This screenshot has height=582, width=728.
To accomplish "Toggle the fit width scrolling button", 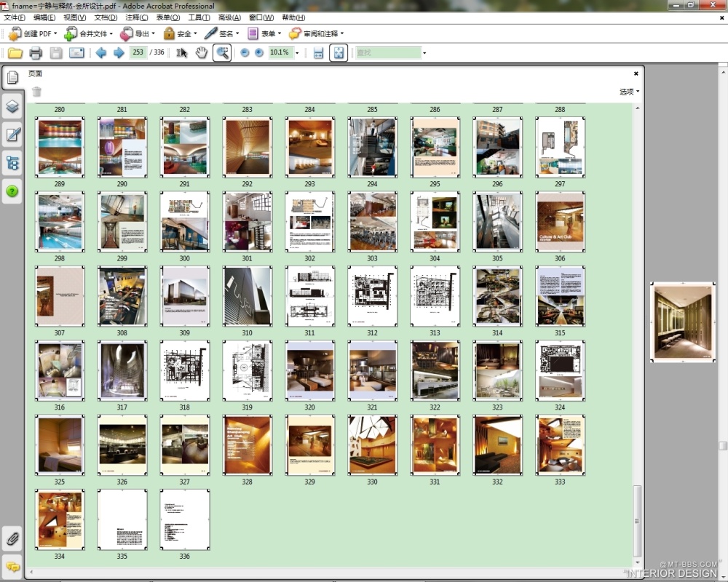I will pos(318,52).
